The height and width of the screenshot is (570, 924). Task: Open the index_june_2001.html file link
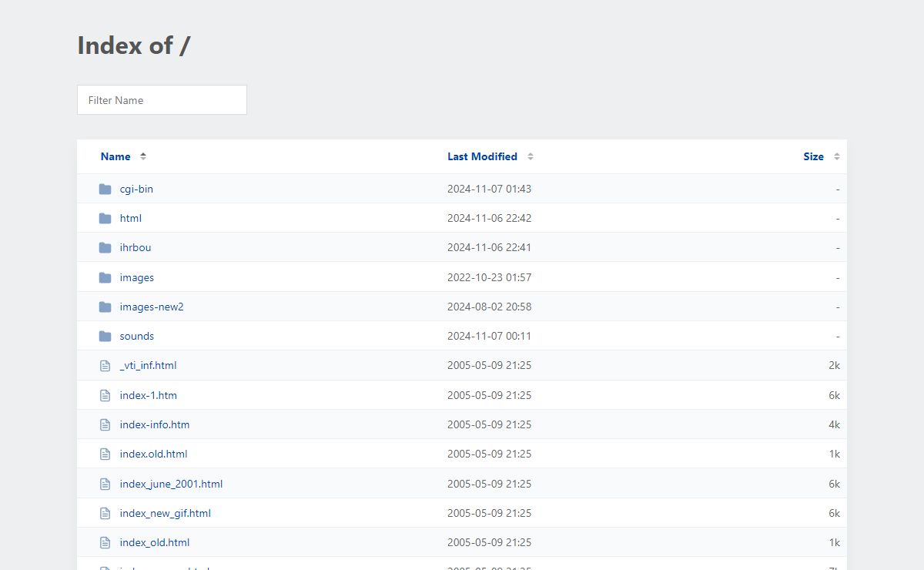[171, 484]
